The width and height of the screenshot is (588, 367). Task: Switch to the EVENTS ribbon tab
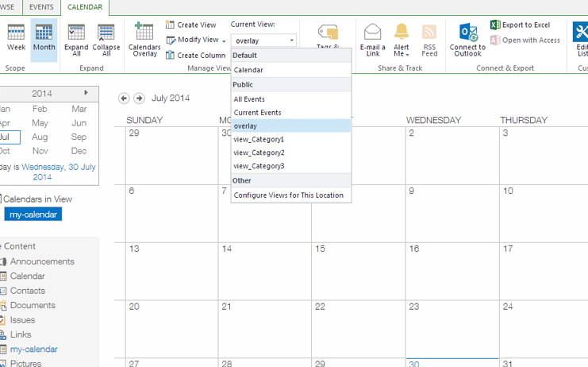(41, 7)
